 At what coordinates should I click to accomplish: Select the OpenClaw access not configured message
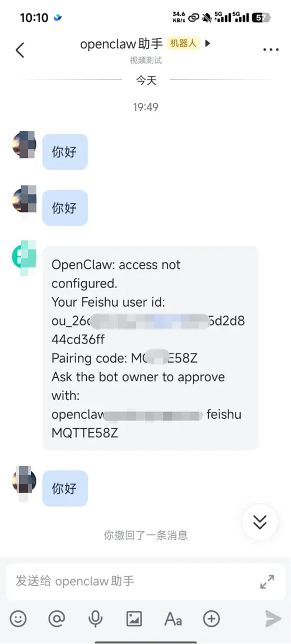pyautogui.click(x=151, y=348)
